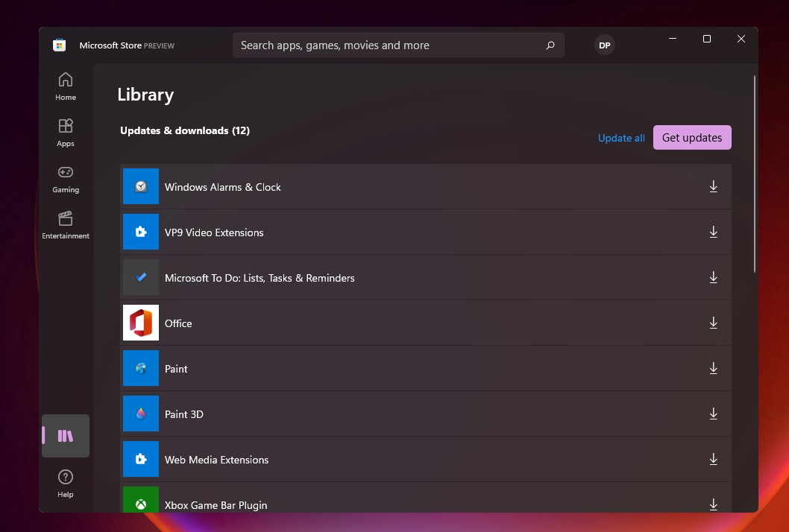Select the Paint app name
Image resolution: width=789 pixels, height=532 pixels.
pos(176,369)
